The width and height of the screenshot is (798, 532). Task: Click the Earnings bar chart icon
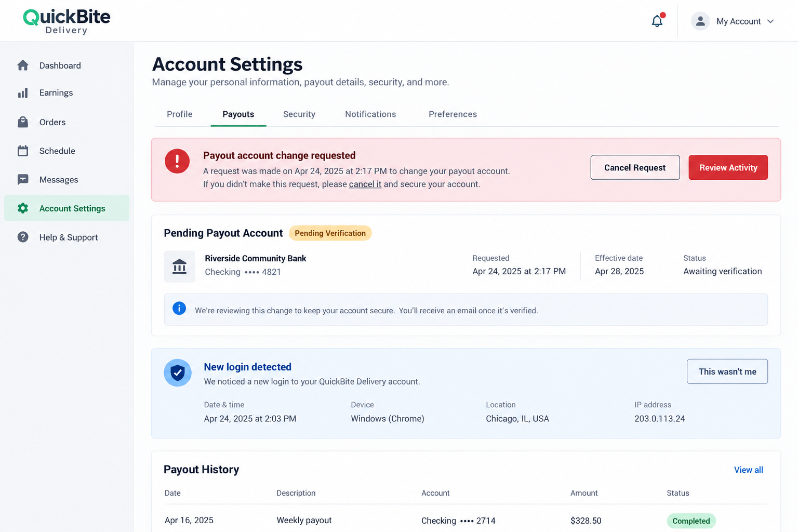[23, 93]
